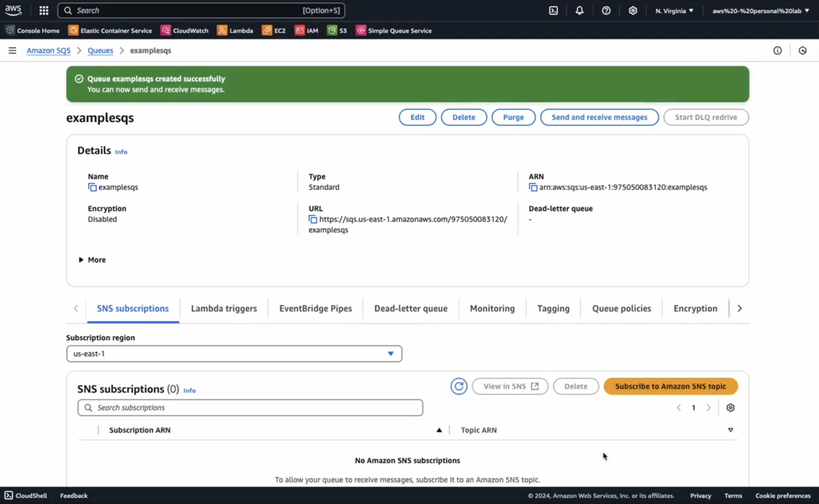The image size is (819, 504).
Task: Open the notifications bell
Action: (x=580, y=10)
